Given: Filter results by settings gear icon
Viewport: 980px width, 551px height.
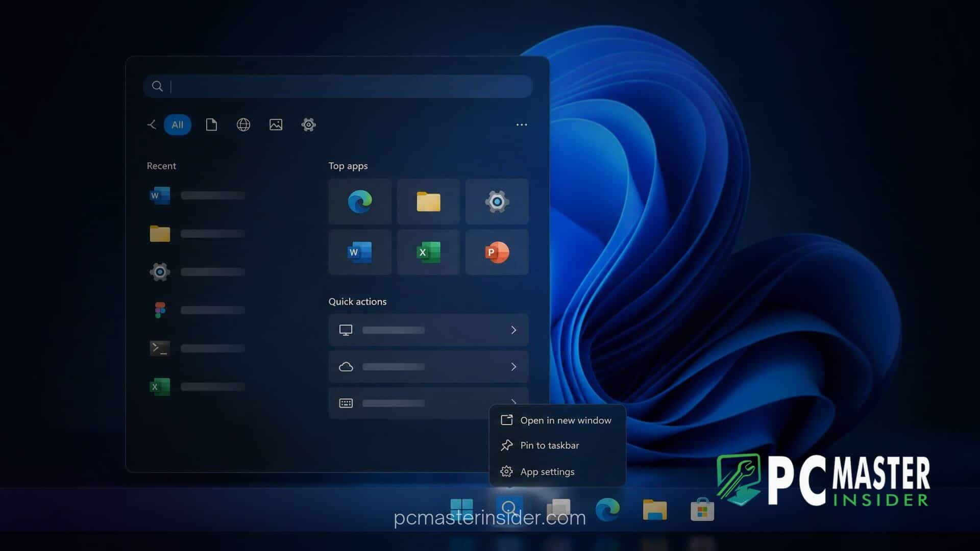Looking at the screenshot, I should coord(308,124).
